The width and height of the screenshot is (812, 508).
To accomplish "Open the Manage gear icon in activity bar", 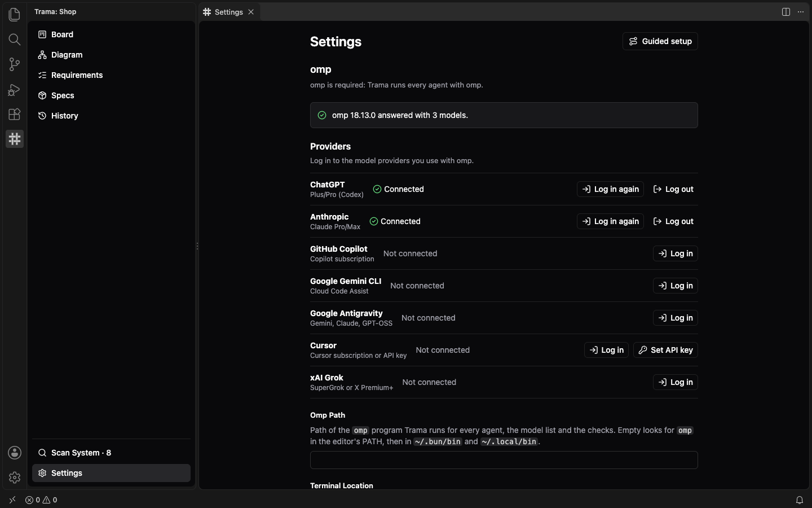I will [x=15, y=478].
